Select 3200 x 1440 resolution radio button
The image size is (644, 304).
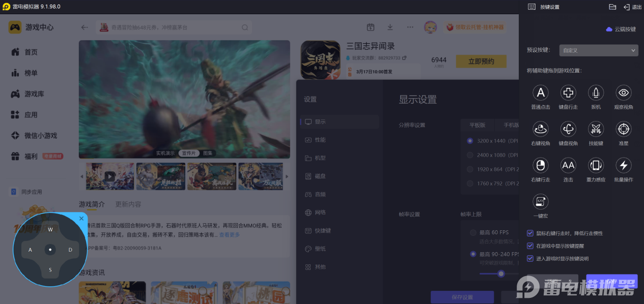(470, 141)
